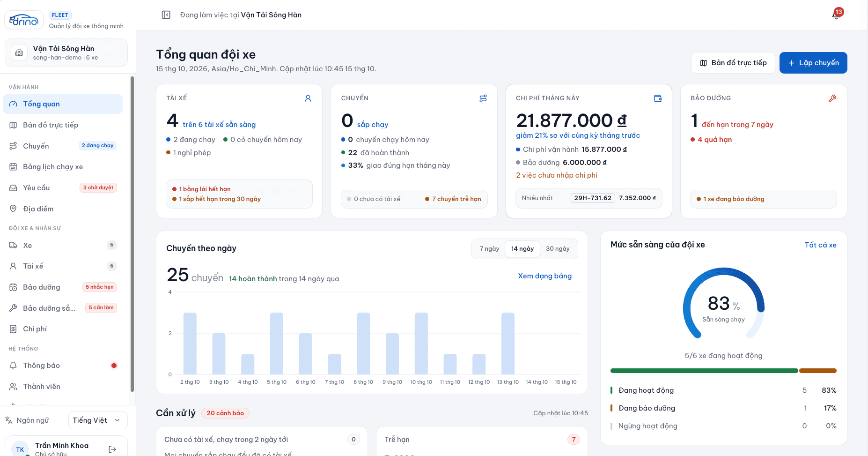Viewport: 868px width, 456px height.
Task: Open the notifications bell with 13 badge
Action: click(x=837, y=15)
